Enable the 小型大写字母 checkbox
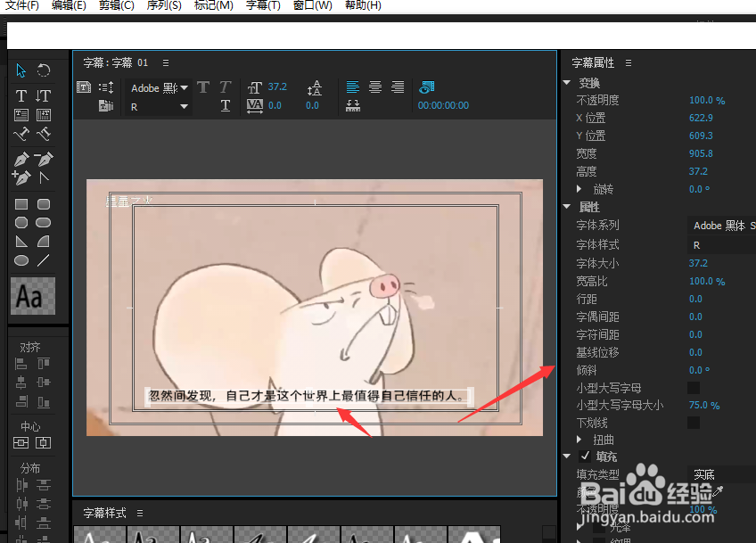The image size is (756, 543). (694, 388)
